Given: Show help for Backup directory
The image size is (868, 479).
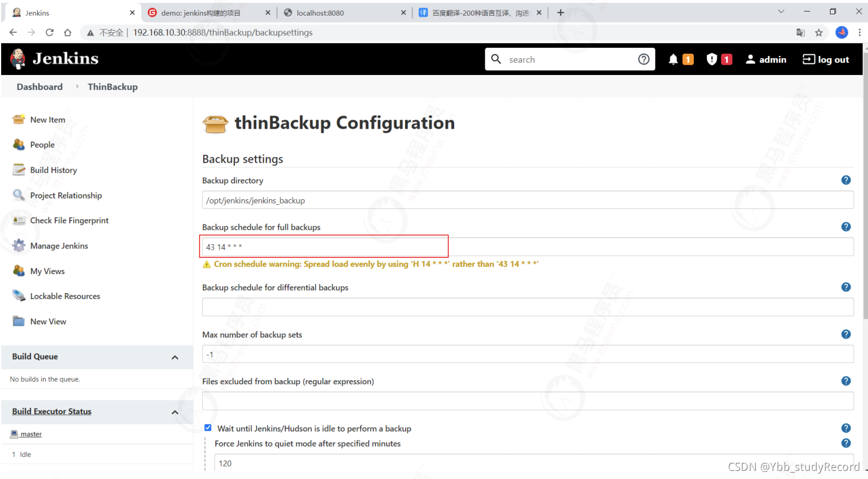Looking at the screenshot, I should (x=846, y=180).
